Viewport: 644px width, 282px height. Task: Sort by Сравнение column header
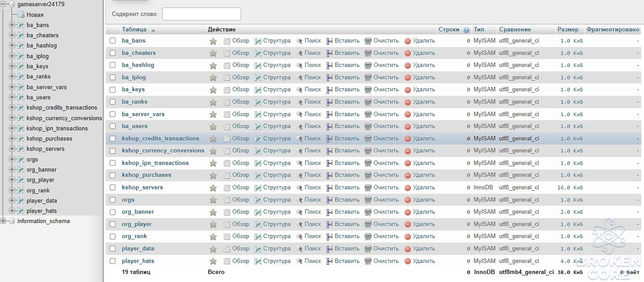click(x=515, y=30)
